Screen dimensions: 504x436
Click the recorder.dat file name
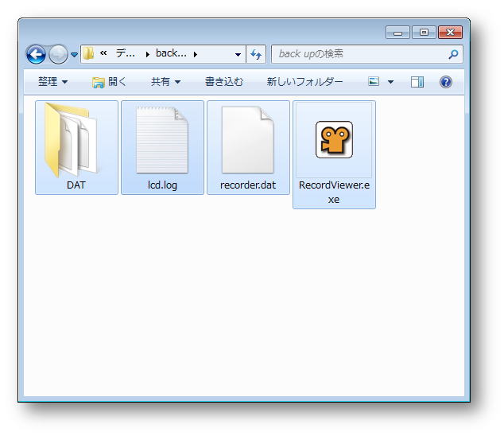[x=248, y=185]
